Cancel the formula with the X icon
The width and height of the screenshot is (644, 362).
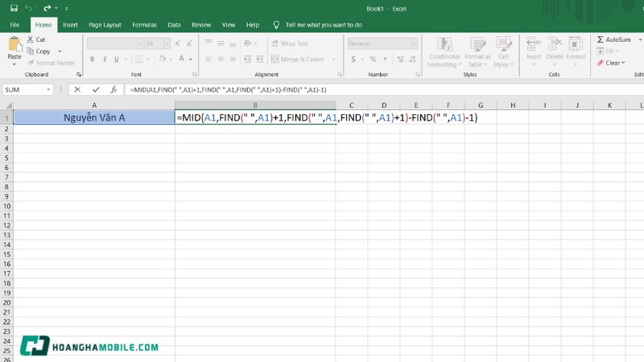[78, 90]
